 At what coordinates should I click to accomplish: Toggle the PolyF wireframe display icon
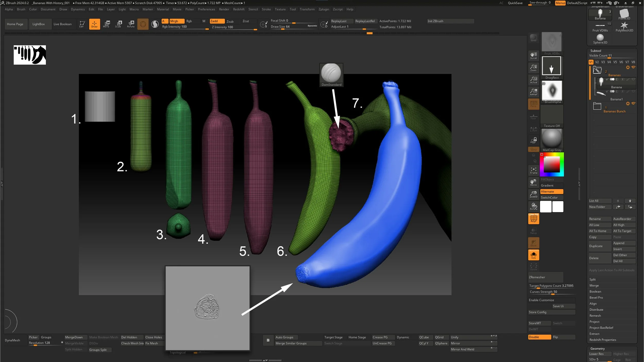(533, 219)
